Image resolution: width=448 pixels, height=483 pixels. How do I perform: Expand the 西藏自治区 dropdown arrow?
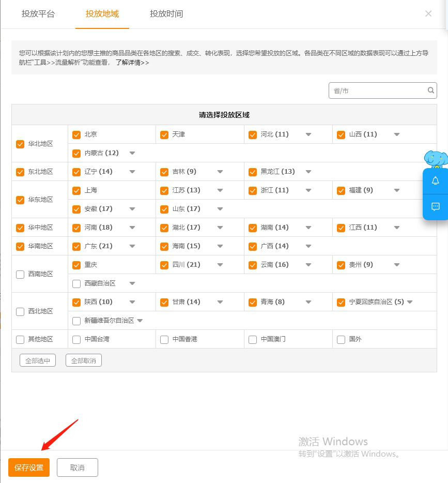click(x=132, y=283)
